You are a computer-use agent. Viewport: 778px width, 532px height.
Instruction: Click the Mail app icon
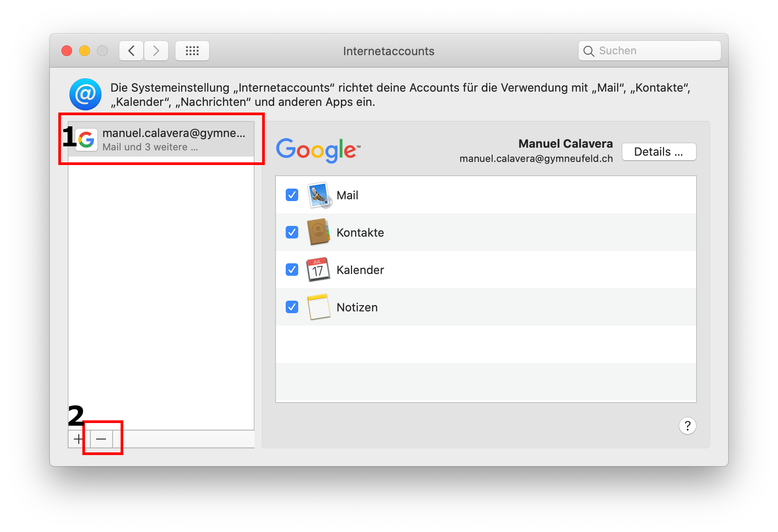point(319,195)
